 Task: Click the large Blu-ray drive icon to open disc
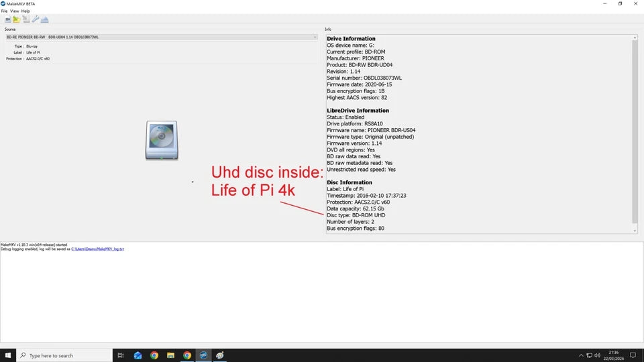click(162, 140)
